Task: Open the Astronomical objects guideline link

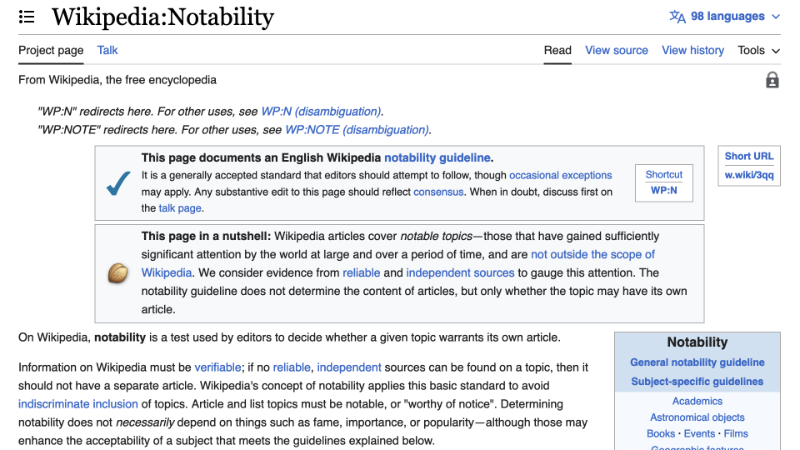Action: (697, 417)
